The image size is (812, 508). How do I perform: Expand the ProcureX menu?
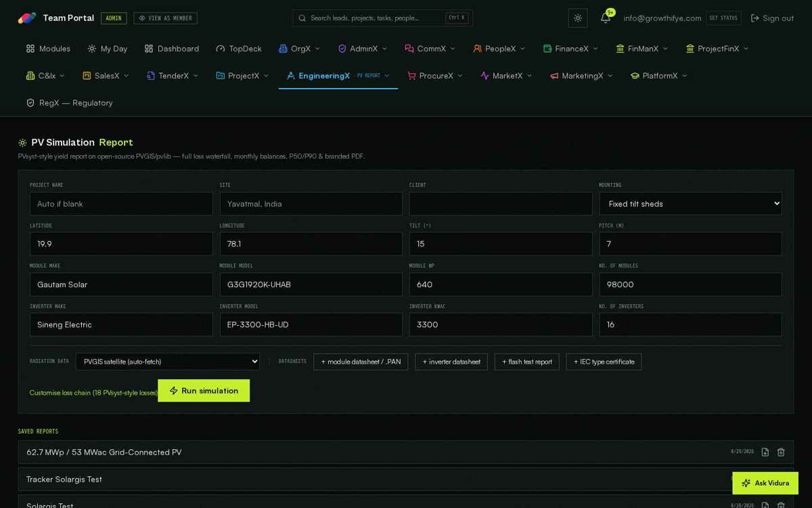[435, 76]
